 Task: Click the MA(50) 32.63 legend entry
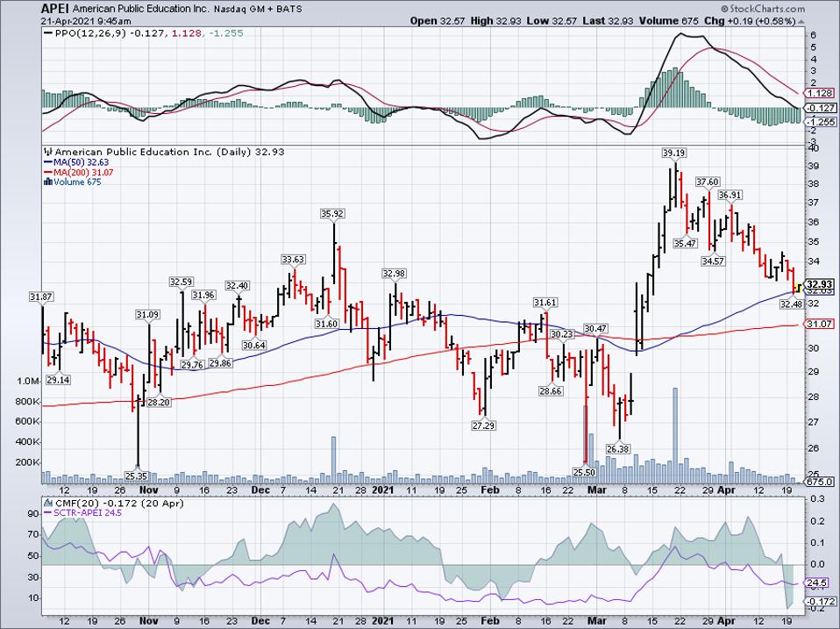click(x=81, y=161)
